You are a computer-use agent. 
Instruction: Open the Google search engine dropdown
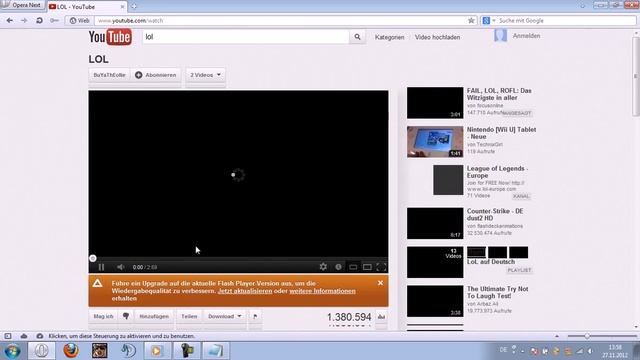click(x=489, y=20)
